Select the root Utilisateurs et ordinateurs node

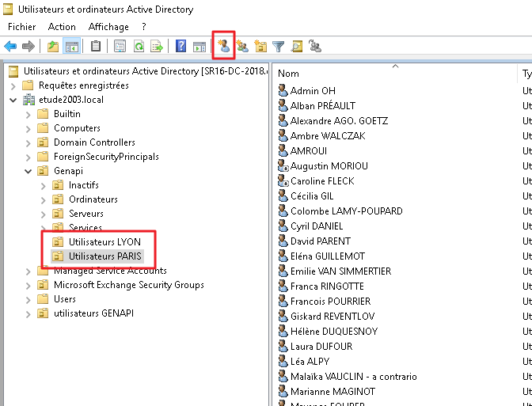point(146,71)
